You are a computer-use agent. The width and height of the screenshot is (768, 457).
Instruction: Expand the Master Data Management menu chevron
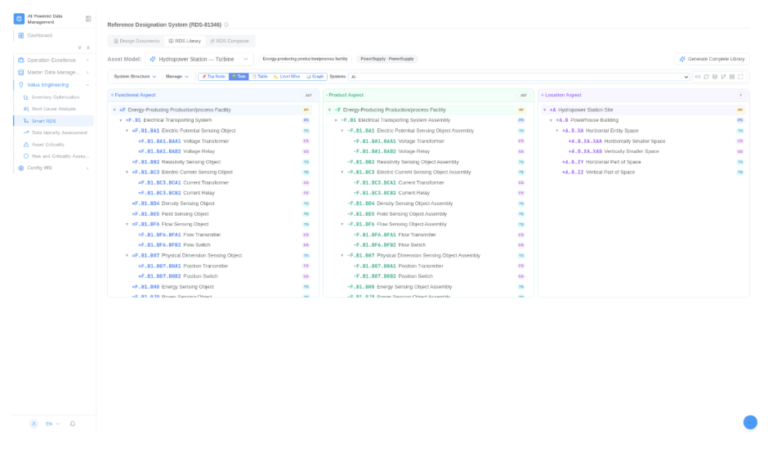point(88,72)
